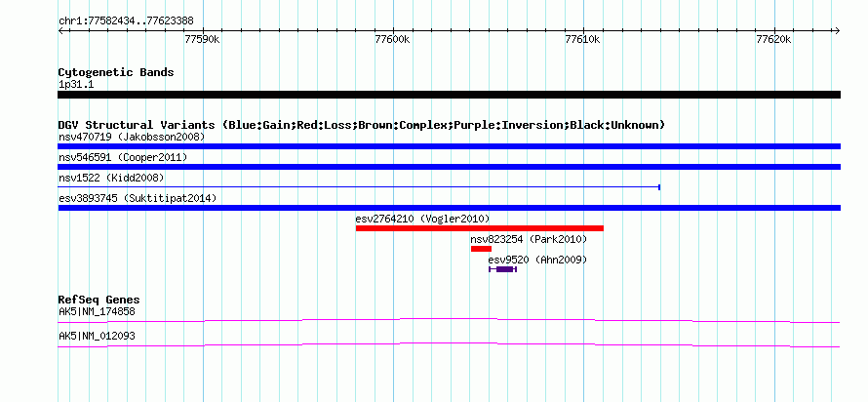Open the RefSeq Genes track title
Viewport: 868px width, 402px height.
[x=99, y=301]
